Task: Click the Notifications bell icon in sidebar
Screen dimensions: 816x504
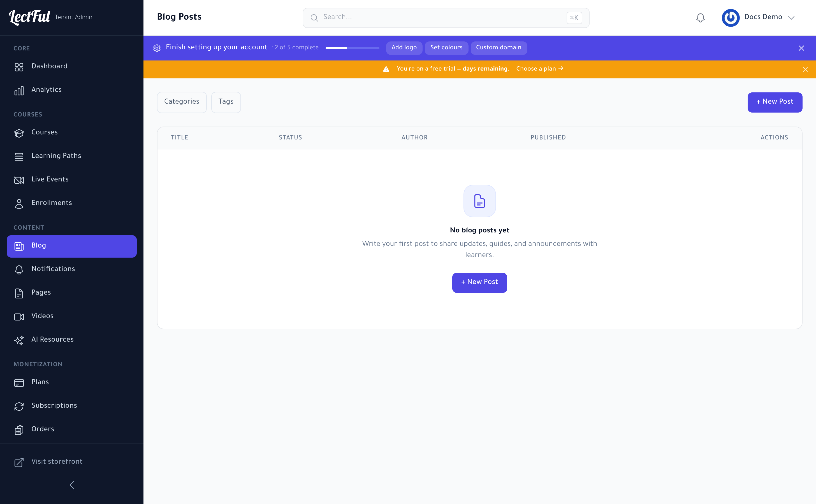Action: click(x=19, y=270)
